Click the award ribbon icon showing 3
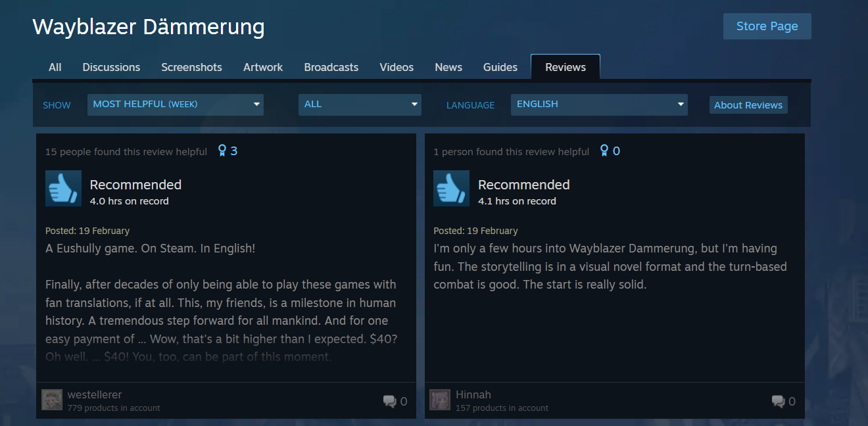The width and height of the screenshot is (868, 426). pos(222,151)
